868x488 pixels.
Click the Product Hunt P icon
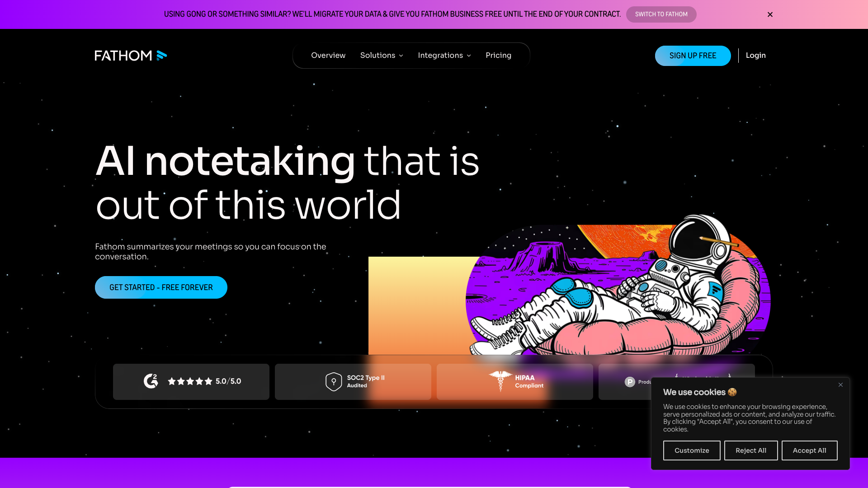point(630,382)
